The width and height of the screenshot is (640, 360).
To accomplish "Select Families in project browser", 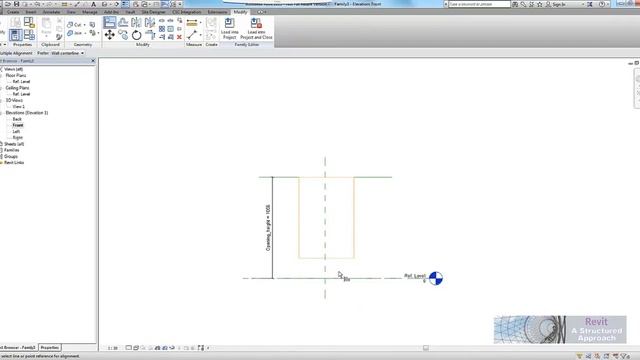I will coord(11,150).
